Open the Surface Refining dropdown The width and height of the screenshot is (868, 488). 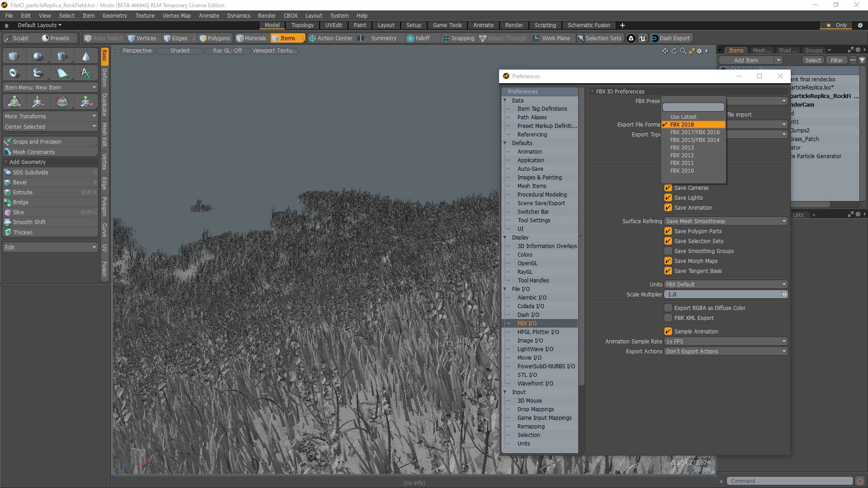pos(726,221)
